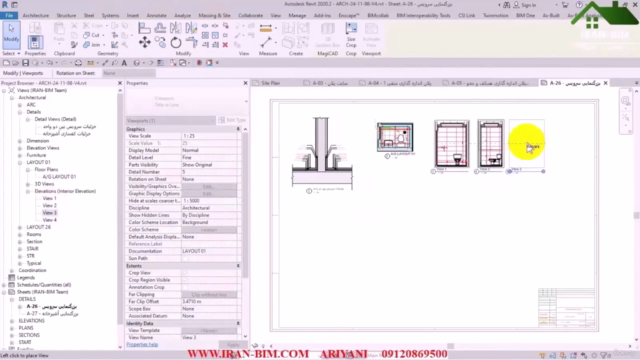Screen dimensions: 640x360
Task: Select the Offset tool in Modify panel
Action: (x=160, y=28)
